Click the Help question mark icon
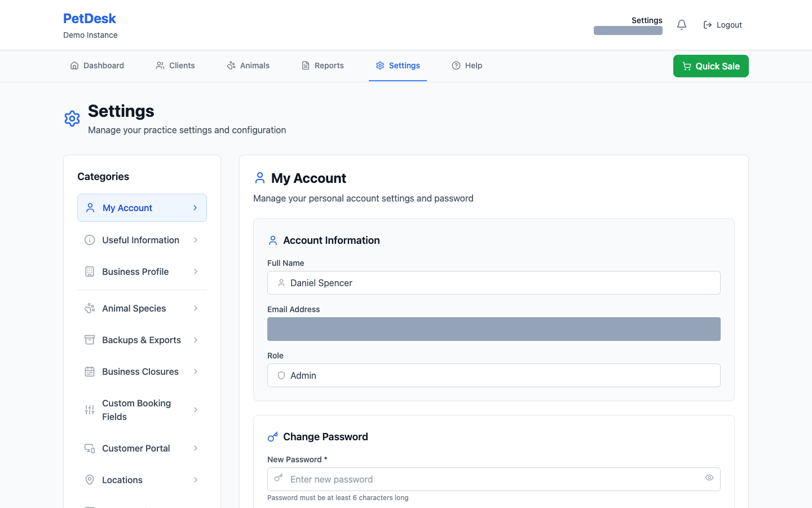This screenshot has width=812, height=508. coord(456,65)
